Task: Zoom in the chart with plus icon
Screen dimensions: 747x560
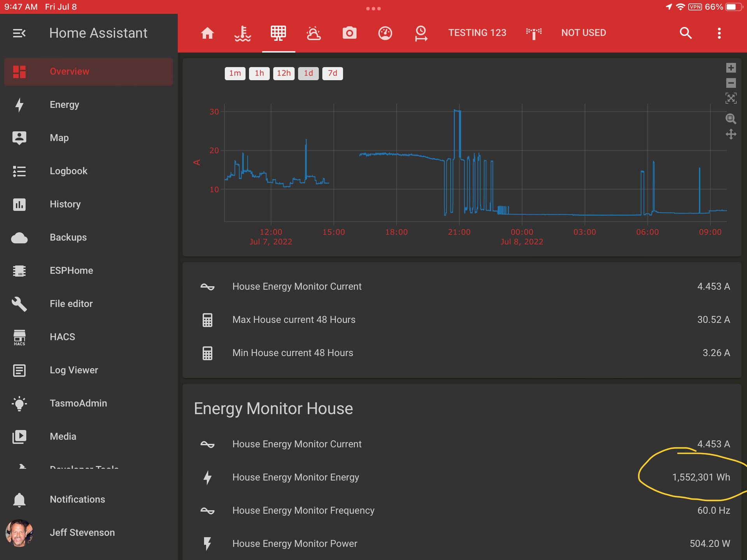Action: coord(731,68)
